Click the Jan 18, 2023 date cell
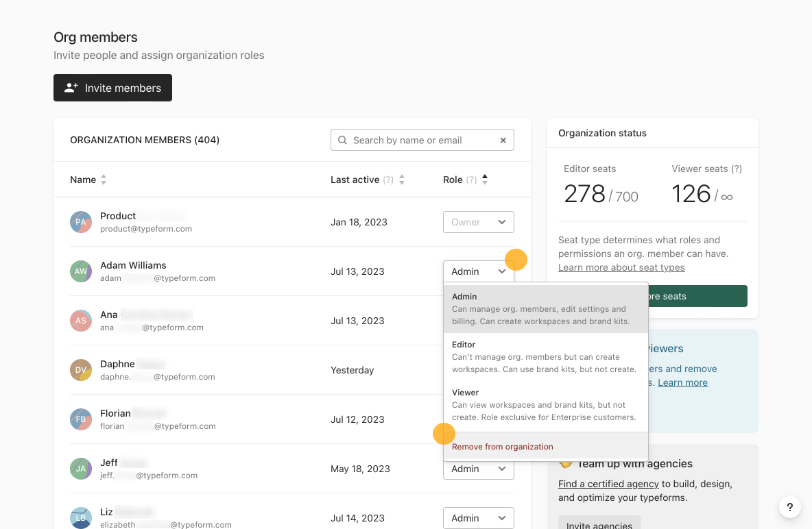This screenshot has width=812, height=529. [359, 222]
